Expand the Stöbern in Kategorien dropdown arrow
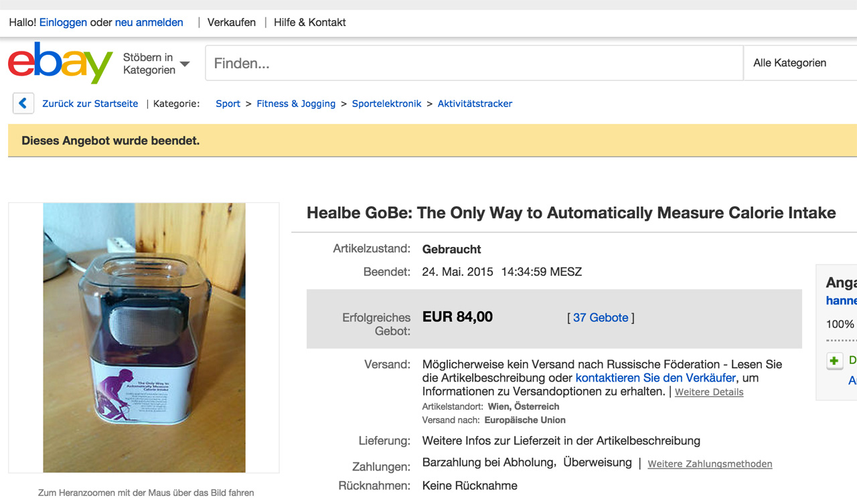857x504 pixels. (x=185, y=64)
